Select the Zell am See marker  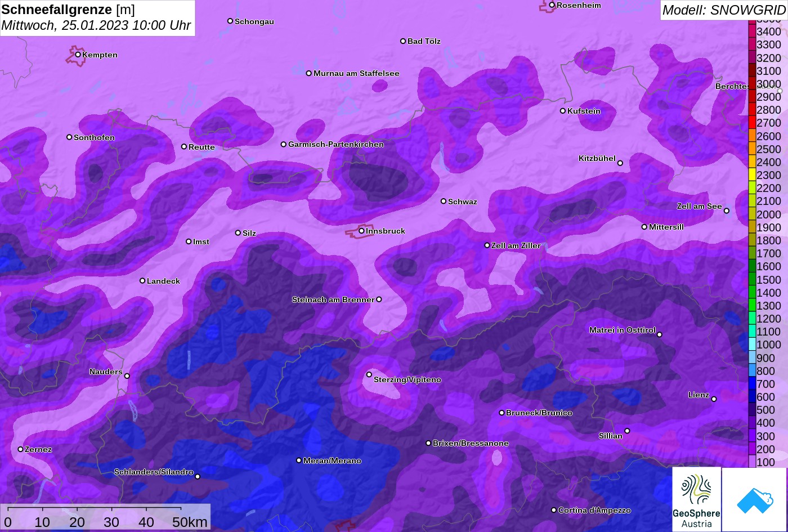click(x=727, y=211)
